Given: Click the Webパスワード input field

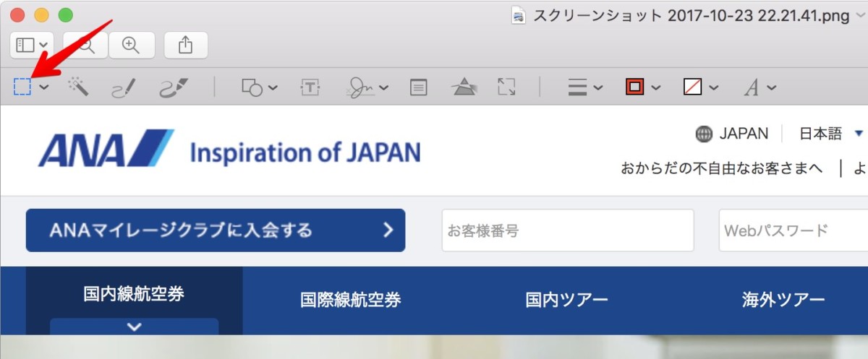Looking at the screenshot, I should (x=793, y=230).
